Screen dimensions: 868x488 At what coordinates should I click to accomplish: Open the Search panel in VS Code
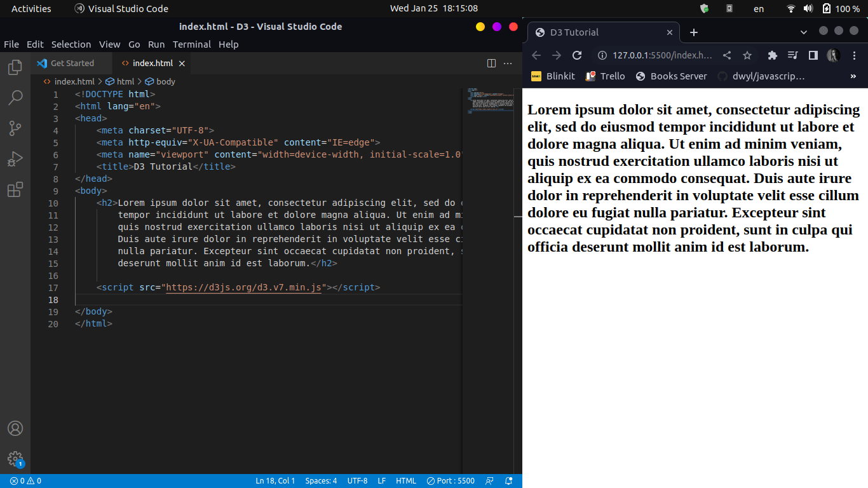click(x=15, y=97)
